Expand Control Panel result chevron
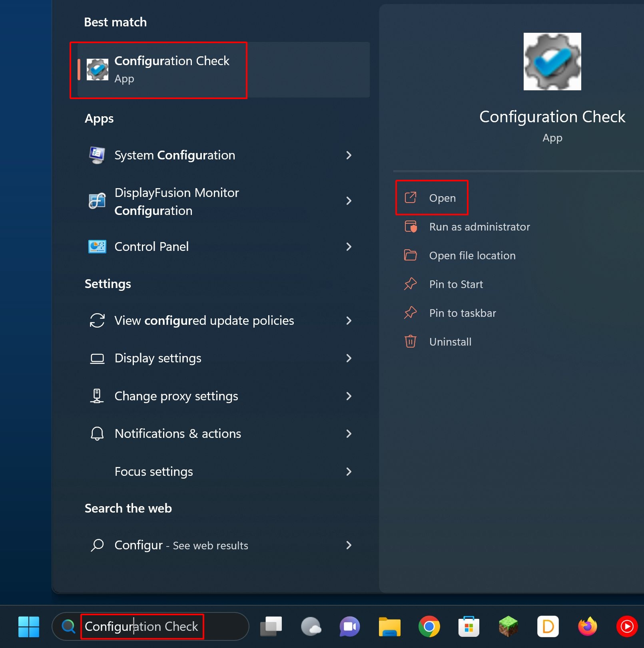 click(349, 246)
